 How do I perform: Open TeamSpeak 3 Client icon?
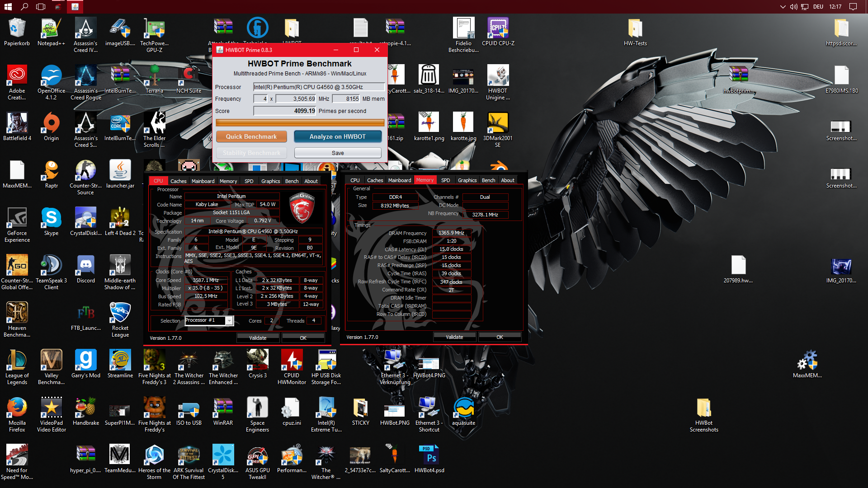point(51,272)
